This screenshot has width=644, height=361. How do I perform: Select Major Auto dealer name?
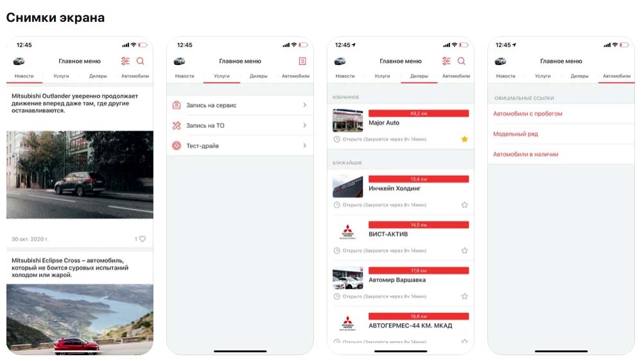tap(384, 123)
